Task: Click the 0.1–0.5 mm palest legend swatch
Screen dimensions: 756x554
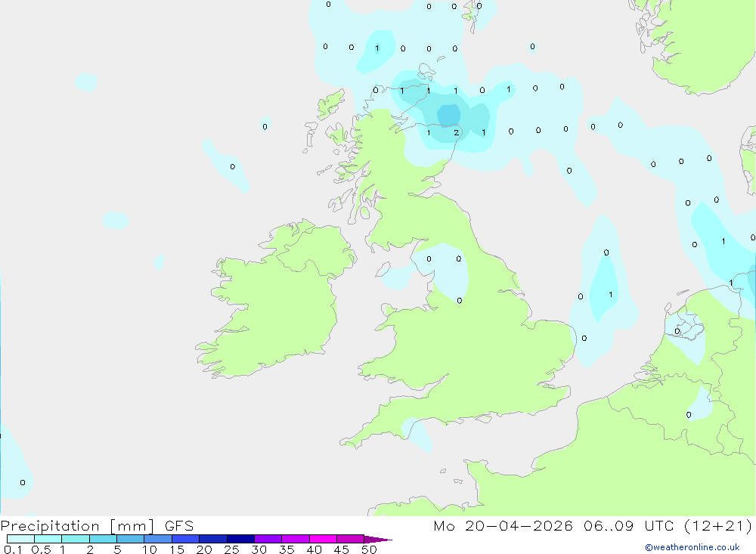Action: point(20,539)
